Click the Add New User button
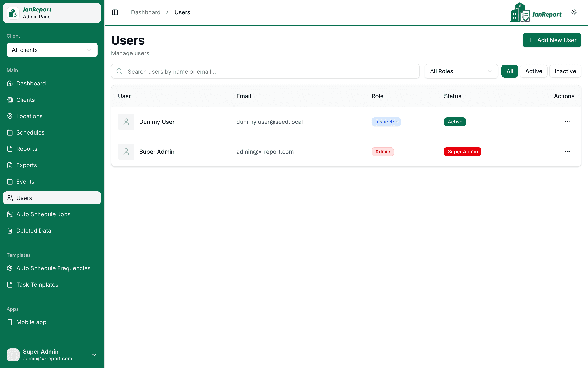This screenshot has width=588, height=368. (x=552, y=40)
